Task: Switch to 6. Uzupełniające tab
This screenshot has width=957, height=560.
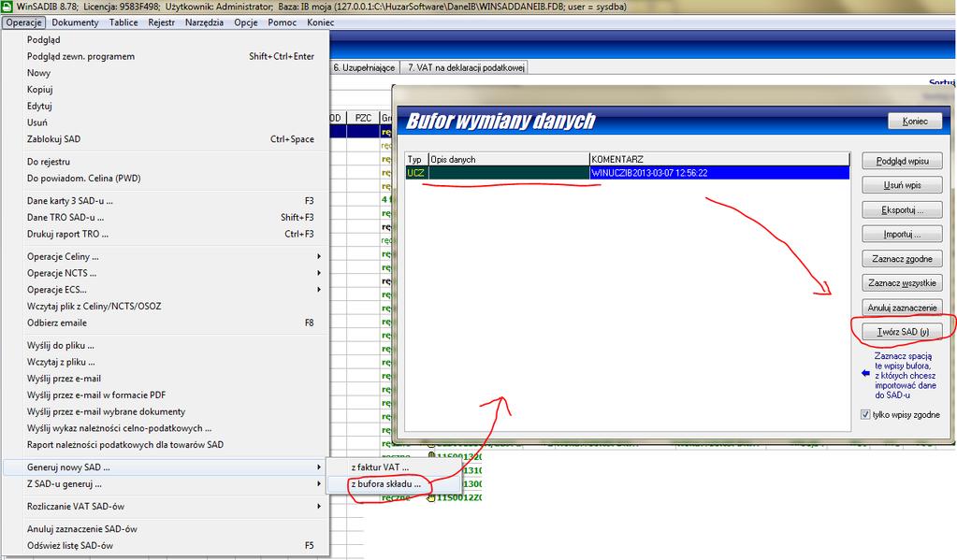Action: point(364,67)
